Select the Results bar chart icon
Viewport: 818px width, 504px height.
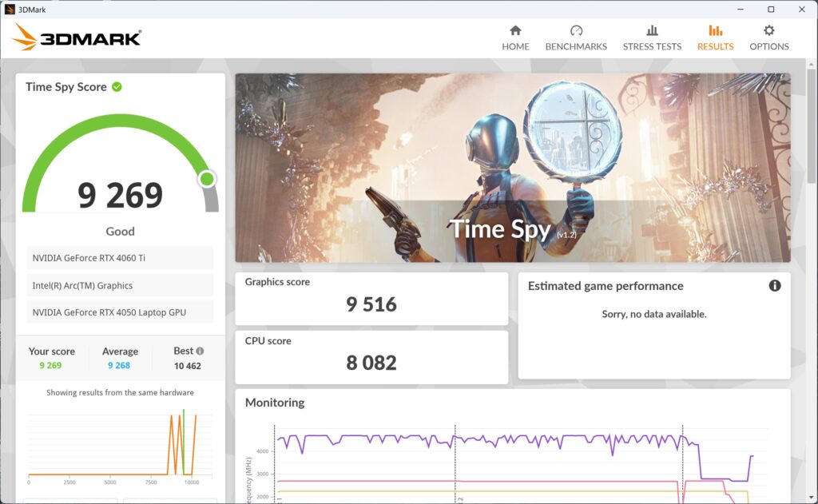click(x=715, y=31)
